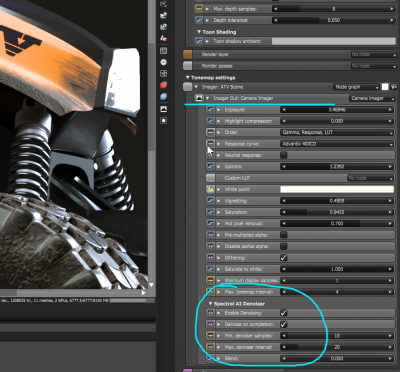Click the blue cube icon in vertical toolbar

163,97
